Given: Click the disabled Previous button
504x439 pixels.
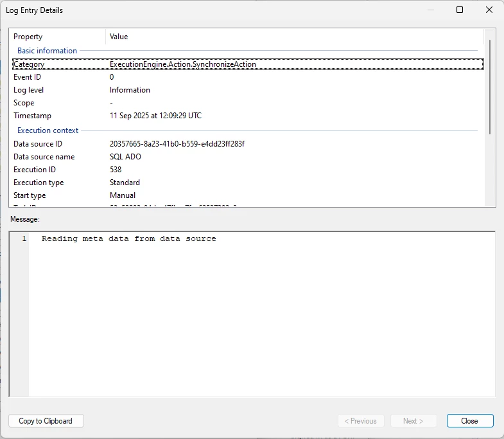Looking at the screenshot, I should tap(361, 420).
